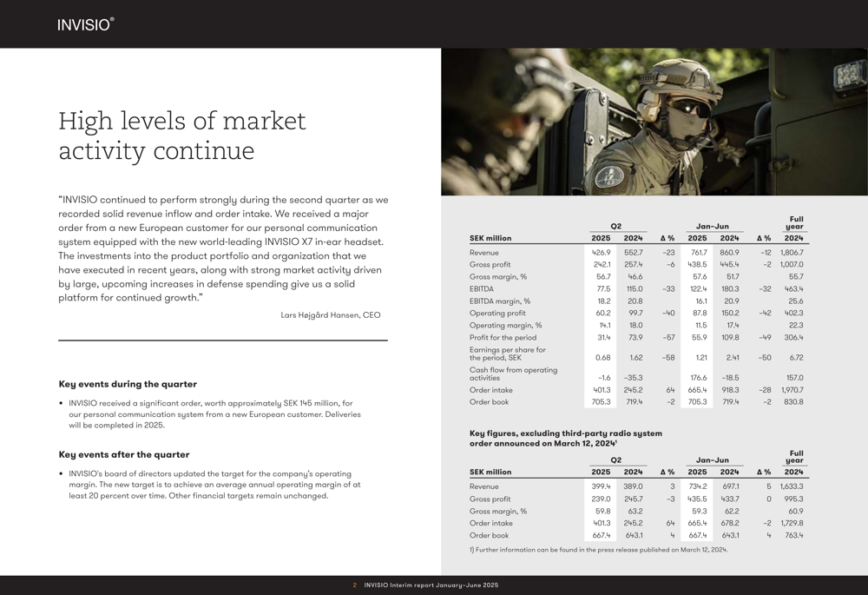
Task: Click the footnote about the March 12, 2024 press release
Action: (x=598, y=550)
